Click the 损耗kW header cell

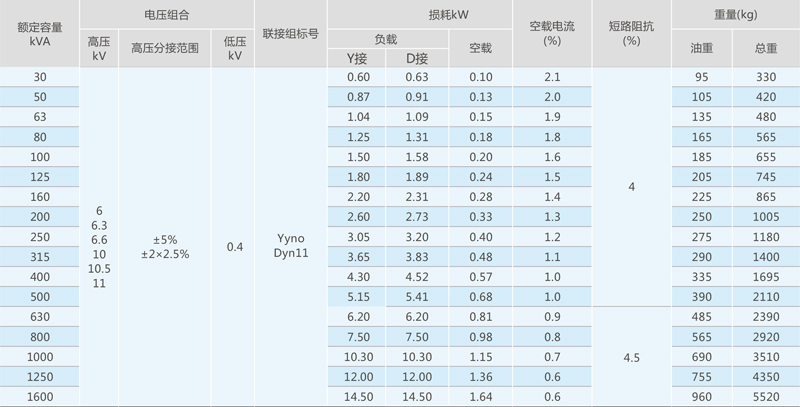point(421,15)
